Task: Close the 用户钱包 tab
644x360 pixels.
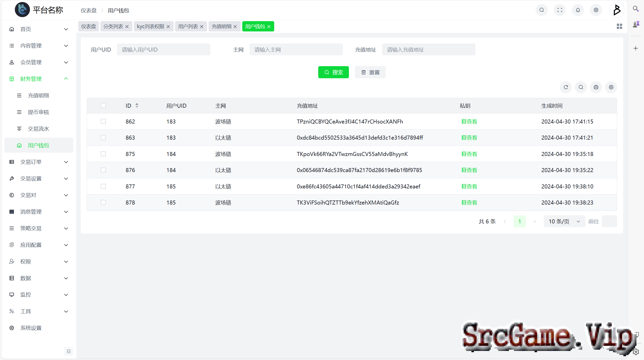Action: click(x=269, y=27)
